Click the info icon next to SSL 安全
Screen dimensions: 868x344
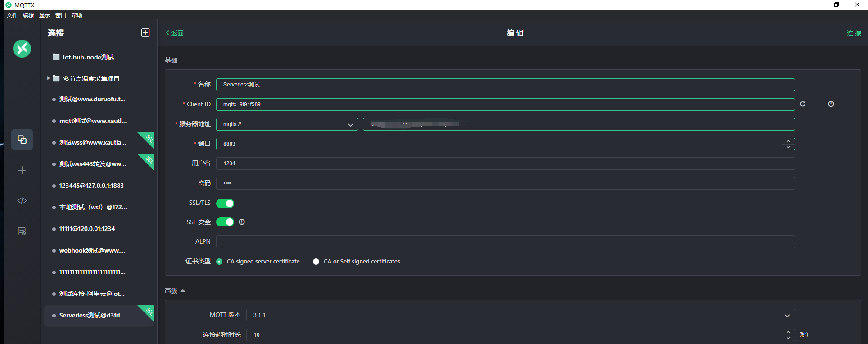coord(242,222)
